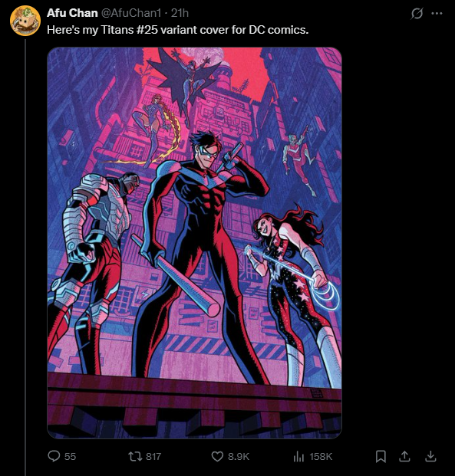
Task: Click the download arrow icon
Action: (x=430, y=456)
